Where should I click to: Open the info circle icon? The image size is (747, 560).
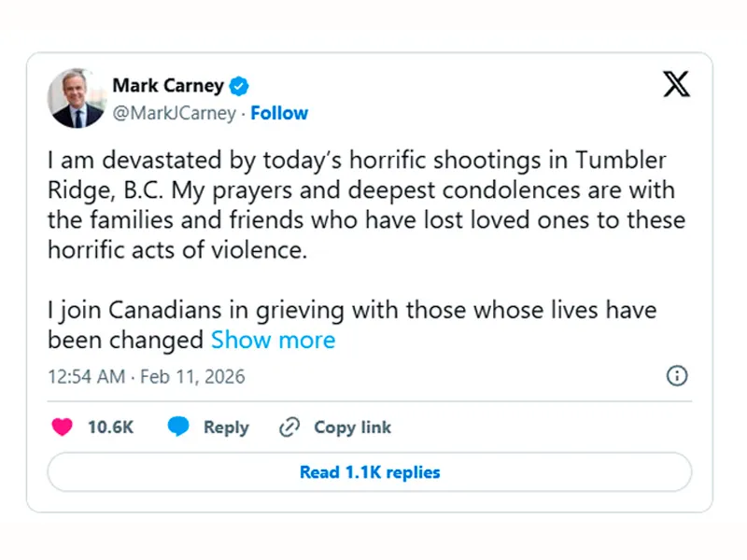(x=677, y=376)
